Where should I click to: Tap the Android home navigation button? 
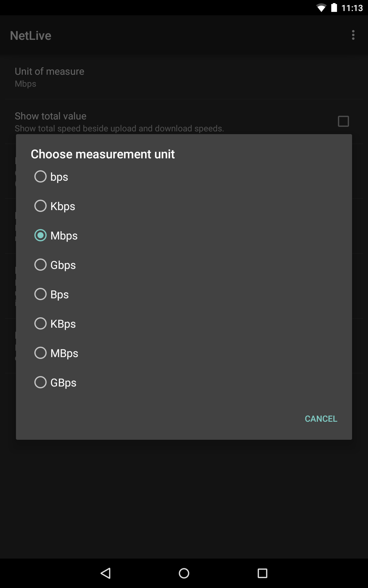pos(184,573)
